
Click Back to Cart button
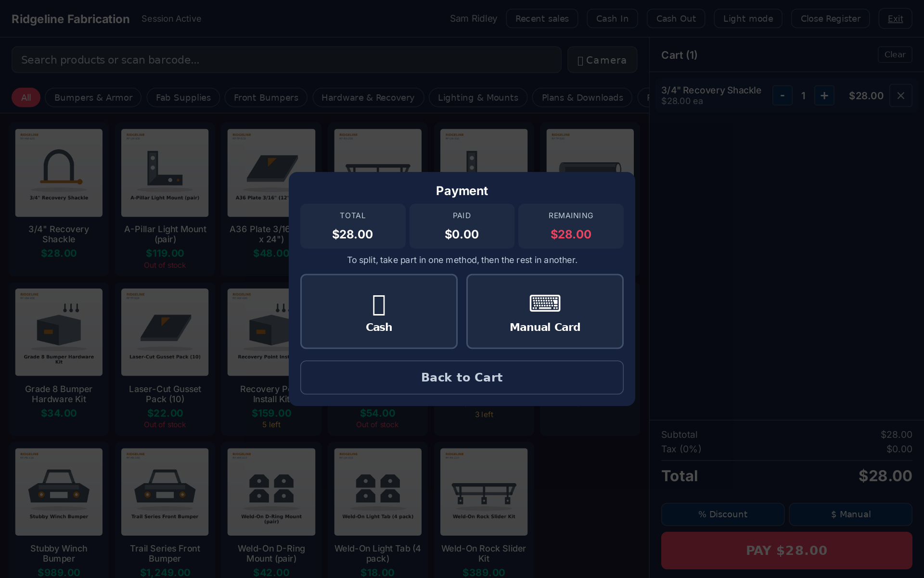[462, 378]
